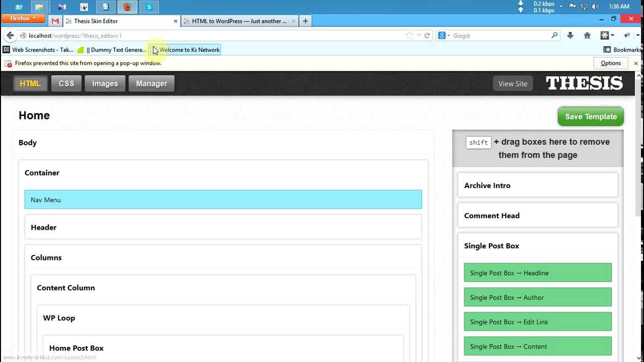Open the Firefox taskbar icon

(127, 7)
